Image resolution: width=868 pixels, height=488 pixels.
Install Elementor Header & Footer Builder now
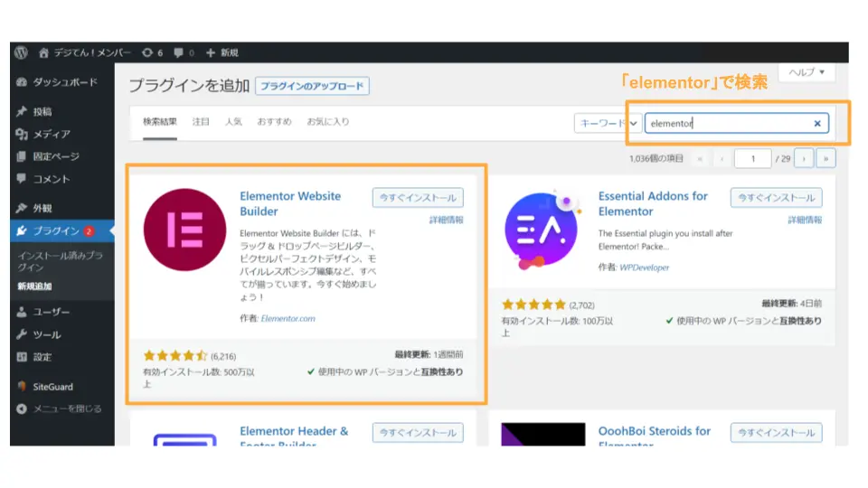point(418,433)
